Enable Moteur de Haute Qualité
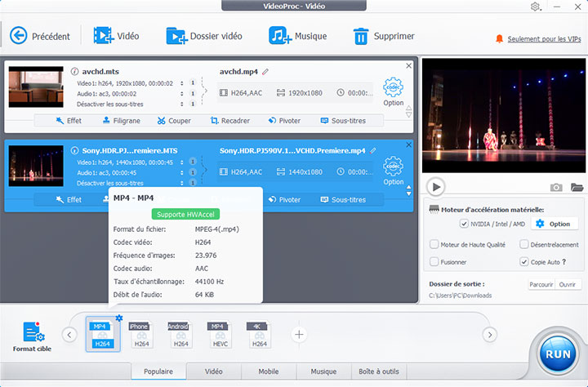Screen dimensions: 588x387 coord(434,244)
